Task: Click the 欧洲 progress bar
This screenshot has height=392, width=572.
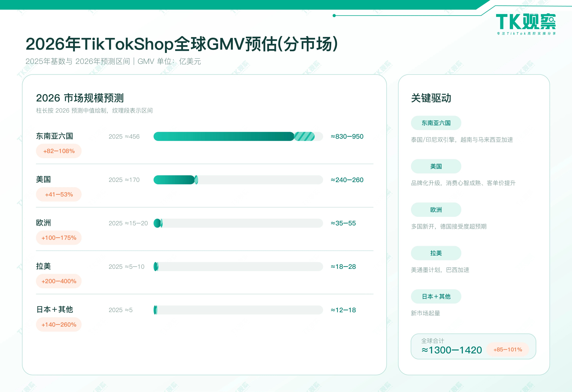Action: click(238, 223)
